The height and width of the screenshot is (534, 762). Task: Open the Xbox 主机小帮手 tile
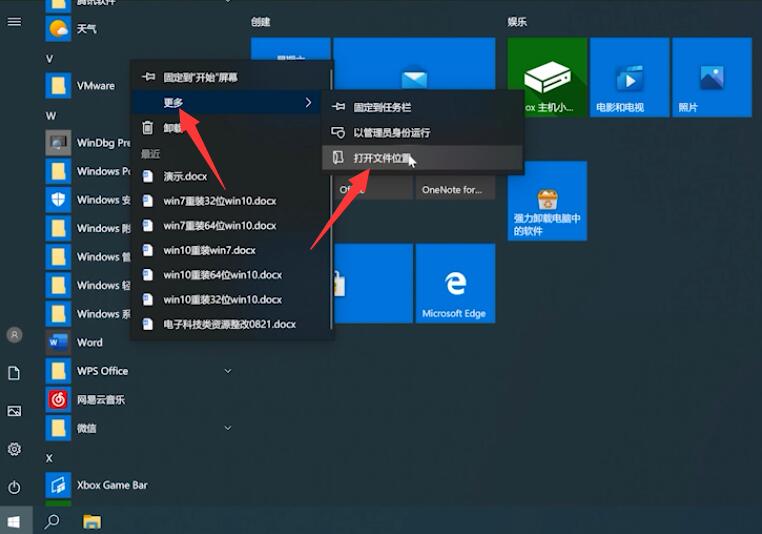(x=547, y=77)
